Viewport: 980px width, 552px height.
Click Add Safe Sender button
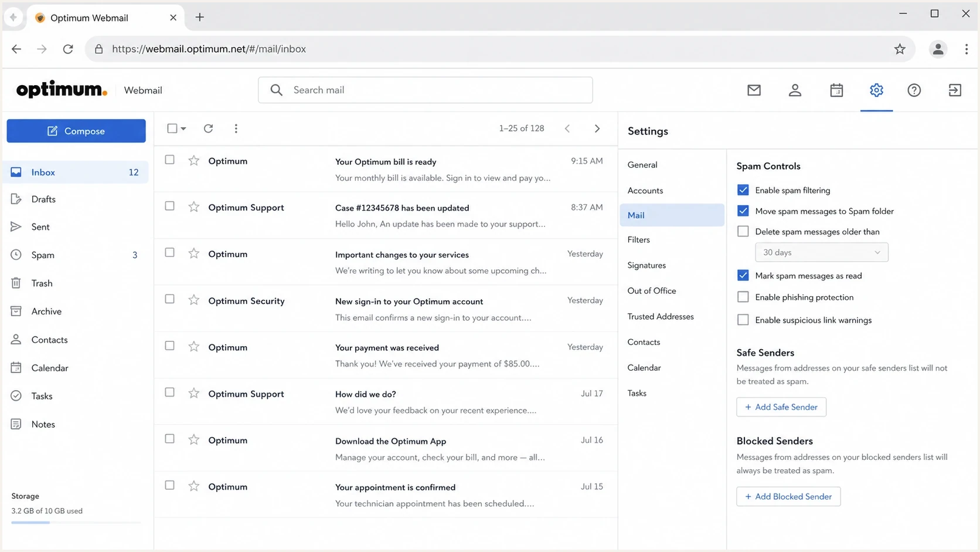(x=781, y=407)
